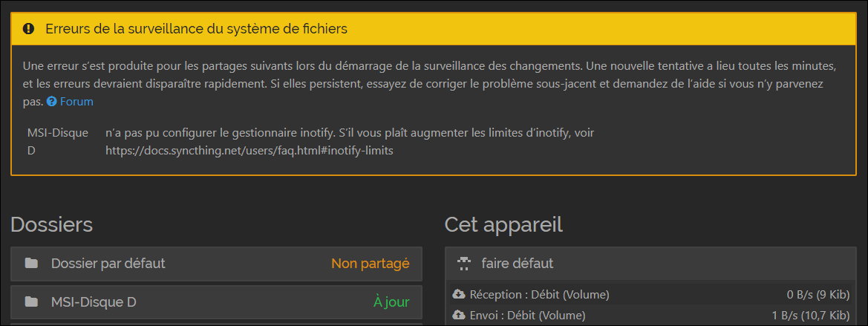
Task: Click the Non partagé status label
Action: point(371,264)
